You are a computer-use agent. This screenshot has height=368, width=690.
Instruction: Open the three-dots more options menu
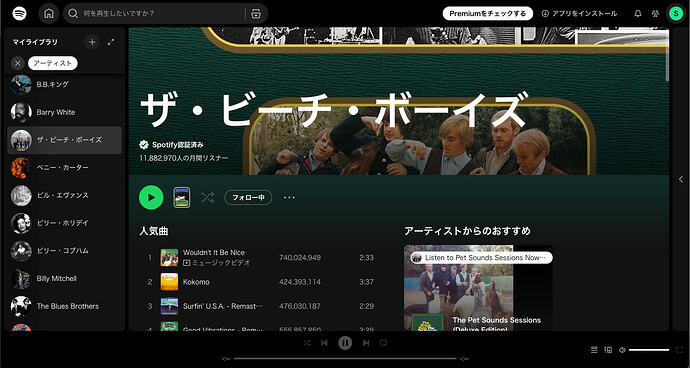289,198
